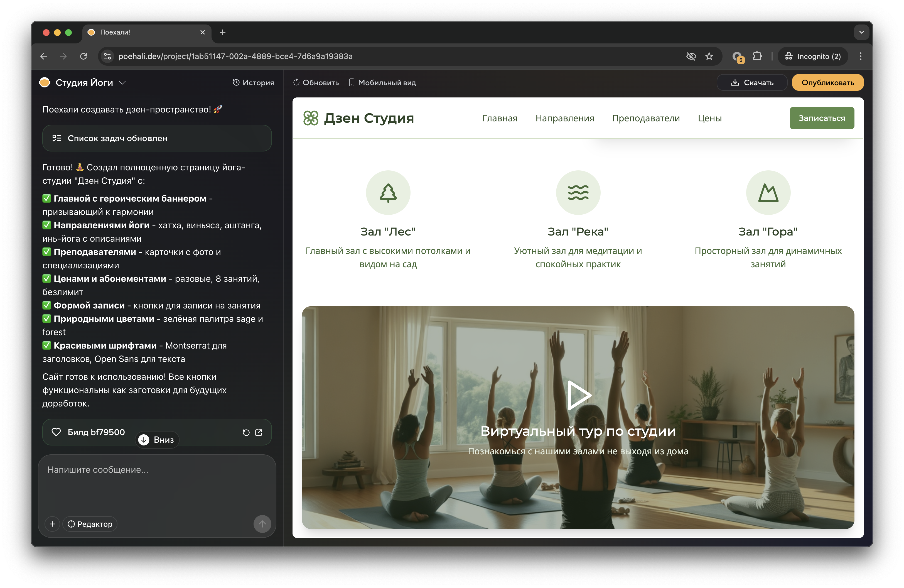Expand the Студия Йоги project dropdown
Image resolution: width=904 pixels, height=588 pixels.
[122, 82]
